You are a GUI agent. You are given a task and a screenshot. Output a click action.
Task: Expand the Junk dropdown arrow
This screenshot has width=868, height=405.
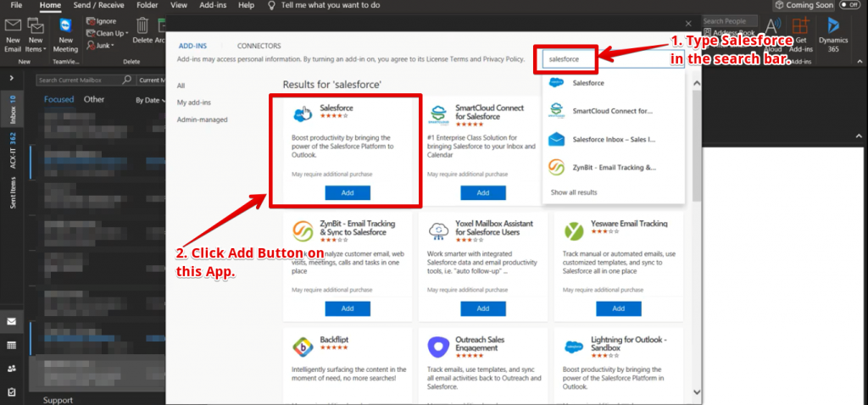point(113,46)
